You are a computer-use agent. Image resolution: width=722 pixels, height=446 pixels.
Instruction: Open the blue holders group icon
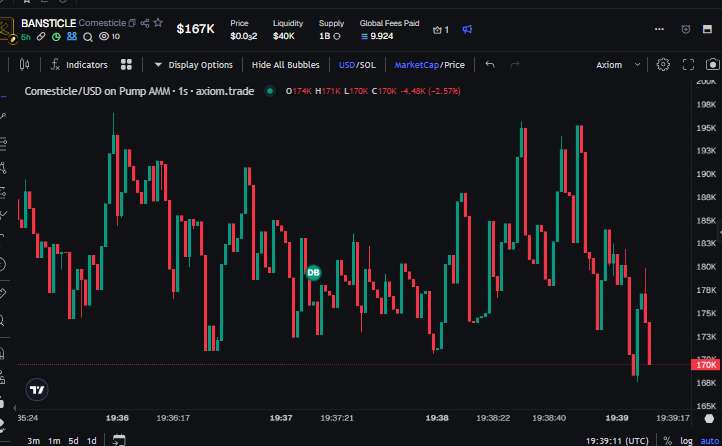(x=72, y=36)
